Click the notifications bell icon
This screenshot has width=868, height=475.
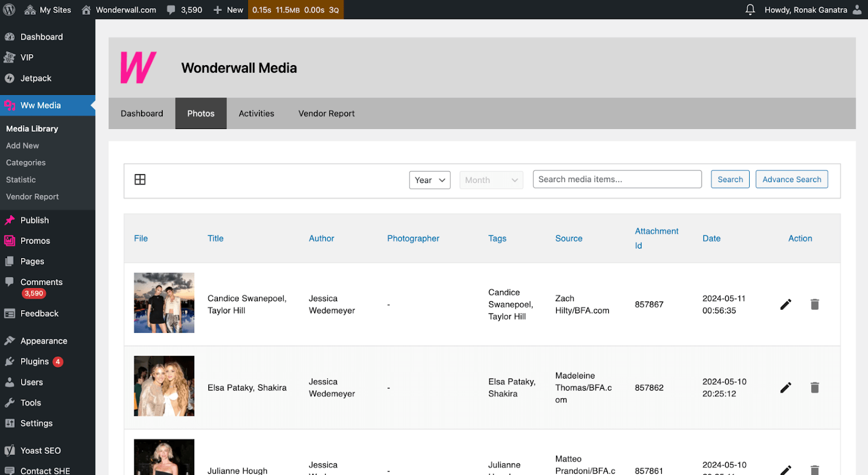750,10
